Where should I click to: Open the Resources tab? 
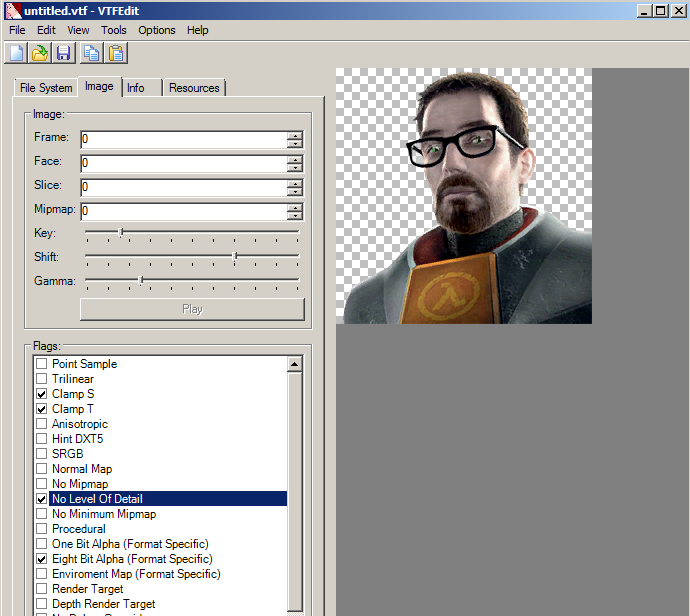pos(194,88)
